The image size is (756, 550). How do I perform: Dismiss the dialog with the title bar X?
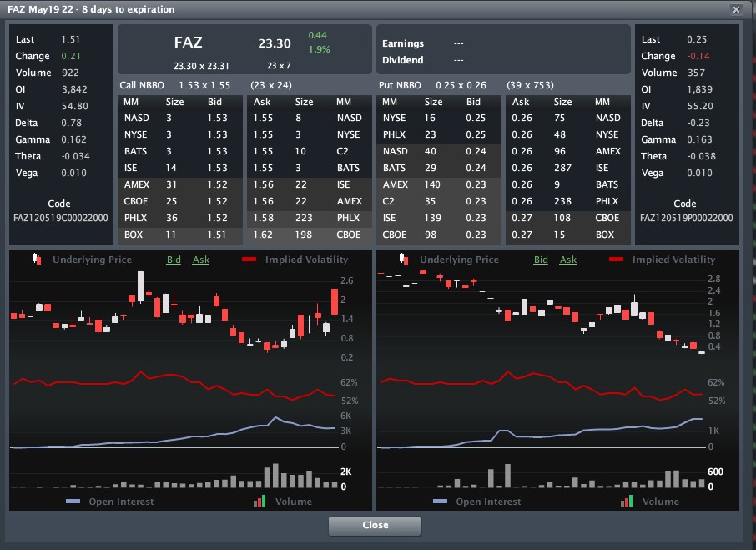coord(735,9)
